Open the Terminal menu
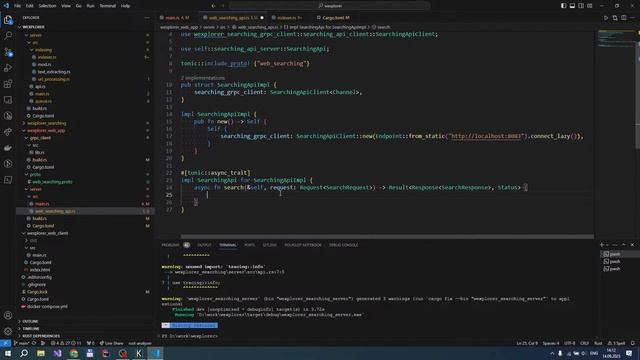 click(108, 6)
